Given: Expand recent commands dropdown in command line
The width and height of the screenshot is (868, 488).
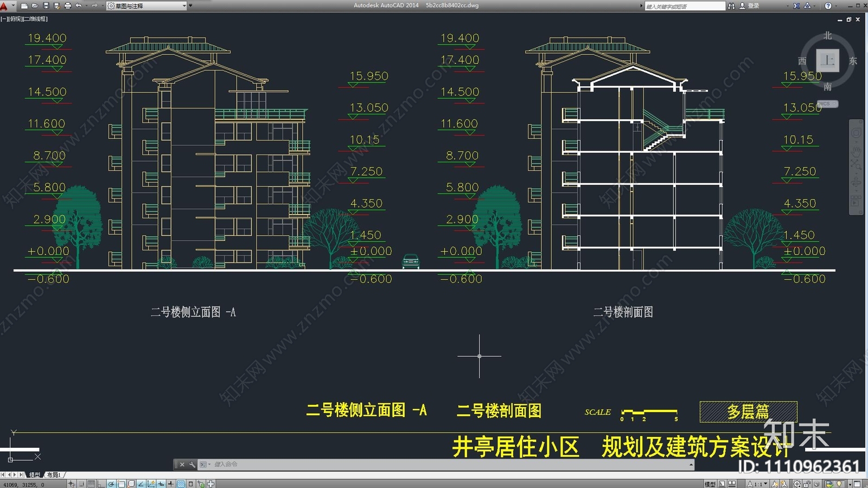Looking at the screenshot, I should click(x=209, y=464).
